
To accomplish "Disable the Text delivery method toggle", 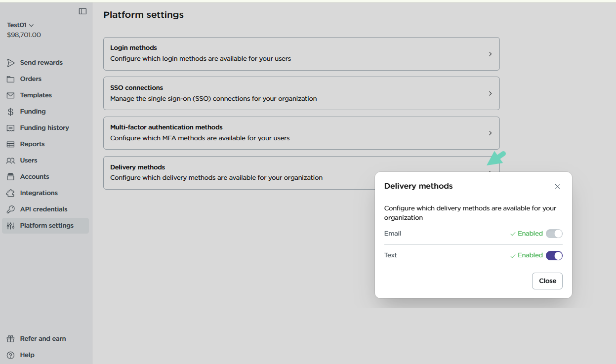I will tap(554, 255).
